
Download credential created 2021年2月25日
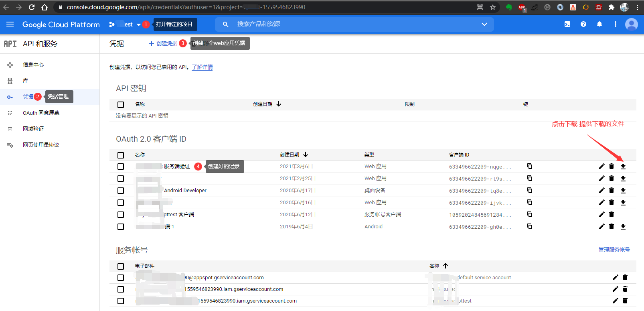point(623,179)
